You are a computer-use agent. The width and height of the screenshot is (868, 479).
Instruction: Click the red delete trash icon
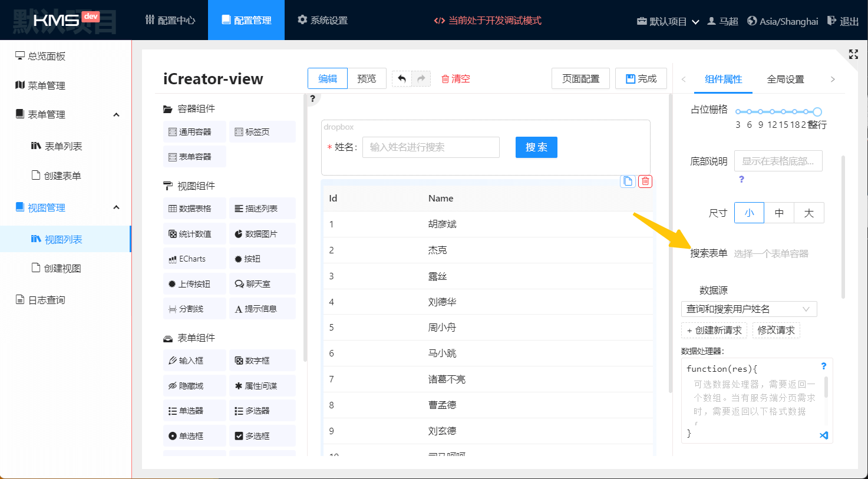point(645,181)
